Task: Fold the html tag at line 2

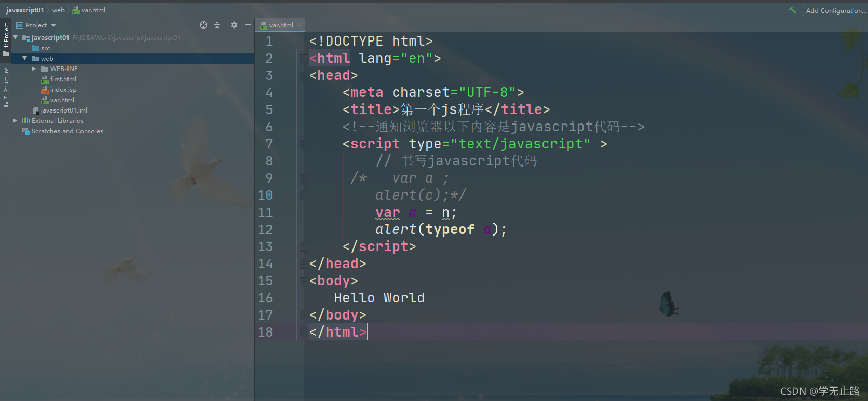Action: coord(304,59)
